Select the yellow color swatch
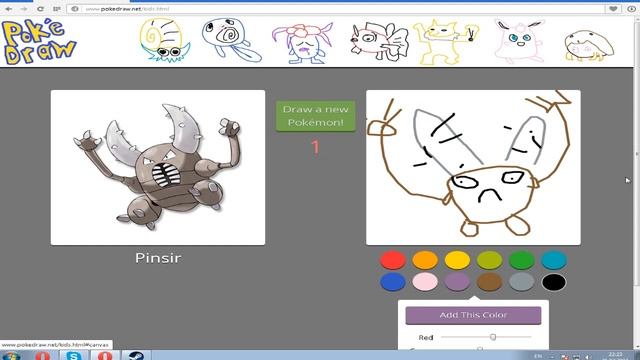 click(457, 260)
